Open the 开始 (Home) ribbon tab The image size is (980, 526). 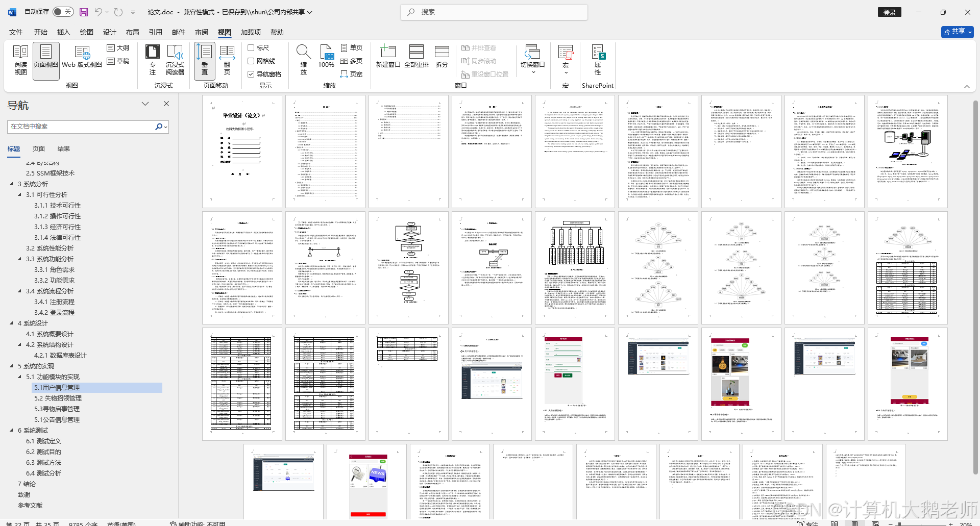pos(41,32)
